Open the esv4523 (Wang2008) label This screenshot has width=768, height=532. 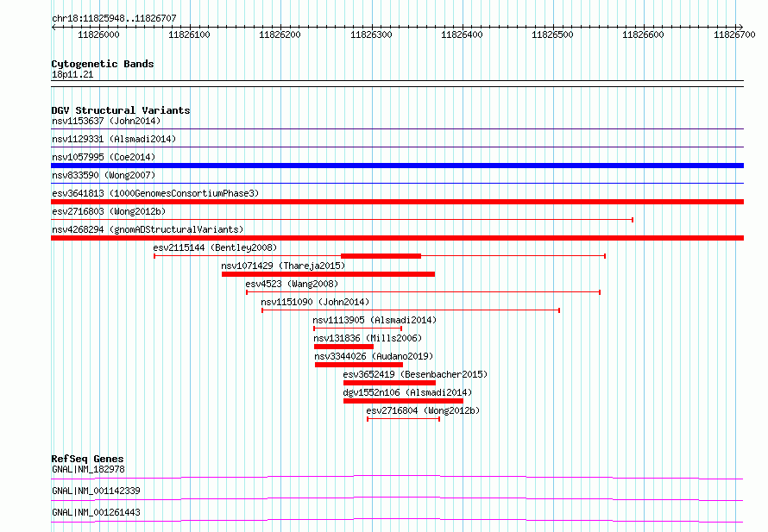click(x=292, y=284)
